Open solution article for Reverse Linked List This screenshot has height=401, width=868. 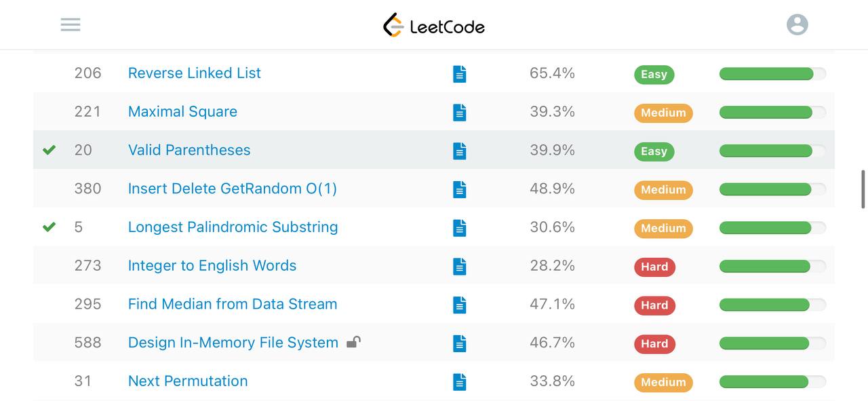460,74
